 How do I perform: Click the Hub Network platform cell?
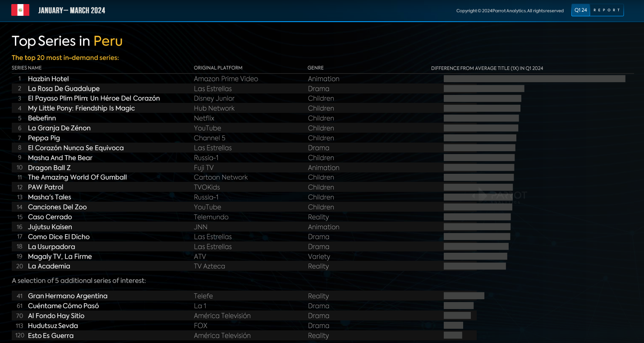[214, 108]
